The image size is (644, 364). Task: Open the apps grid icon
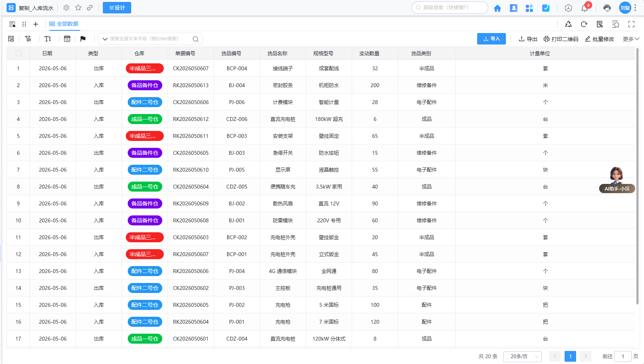click(529, 8)
